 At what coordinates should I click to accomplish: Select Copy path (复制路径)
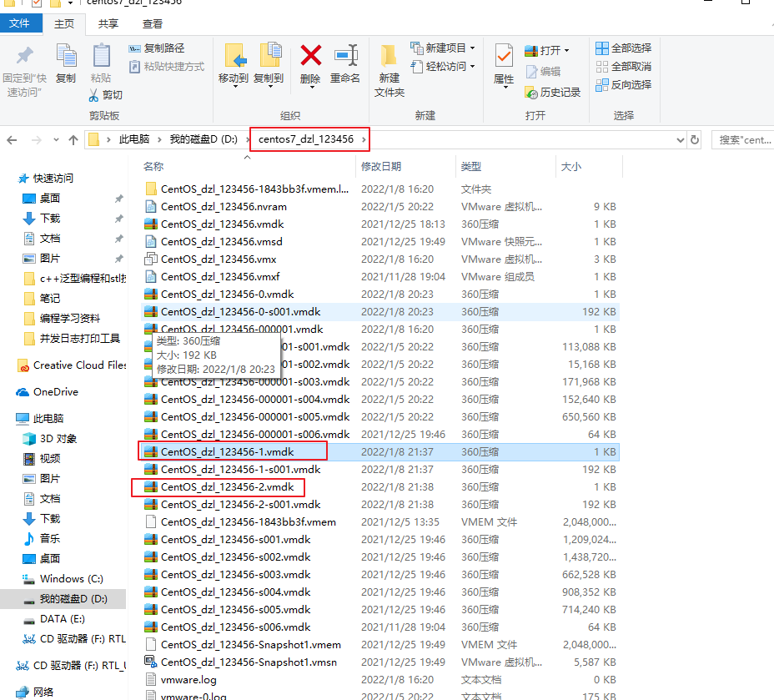pyautogui.click(x=157, y=48)
